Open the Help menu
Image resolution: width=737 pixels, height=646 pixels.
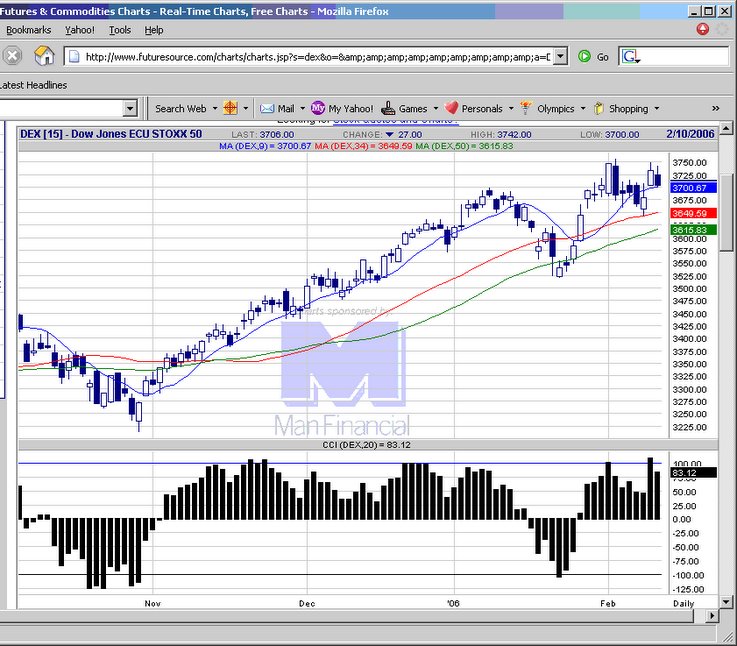pyautogui.click(x=154, y=30)
